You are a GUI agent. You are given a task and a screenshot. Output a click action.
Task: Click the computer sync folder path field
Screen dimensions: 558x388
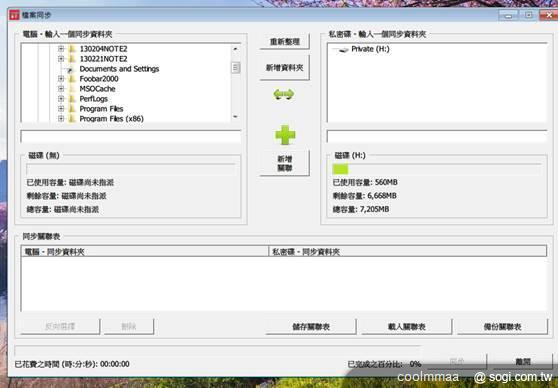click(x=131, y=137)
